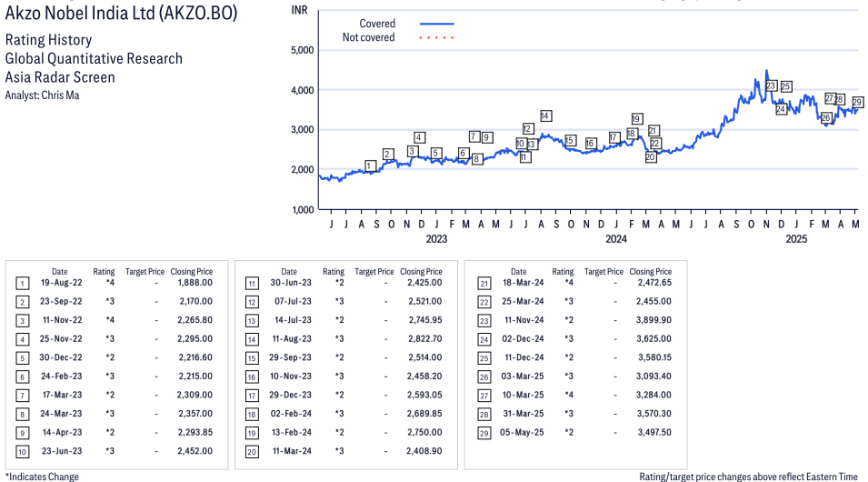Click the blue Covered legend line
Screen dimensions: 868x482
click(437, 24)
